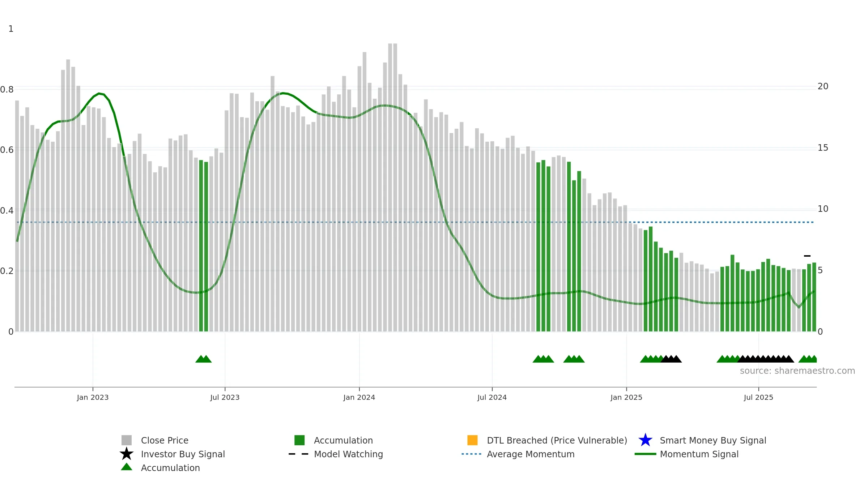Click the dotted Average Momentum legend line
The image size is (868, 488).
(471, 454)
